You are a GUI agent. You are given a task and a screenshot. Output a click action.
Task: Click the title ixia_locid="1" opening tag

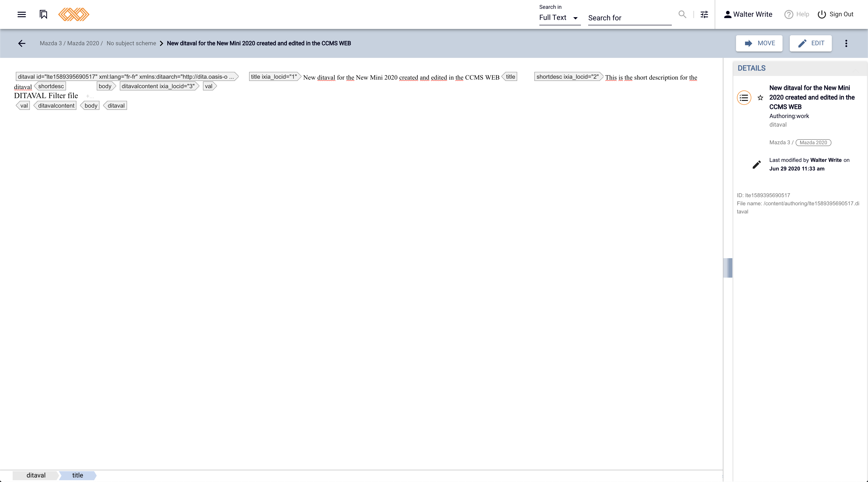tap(275, 77)
